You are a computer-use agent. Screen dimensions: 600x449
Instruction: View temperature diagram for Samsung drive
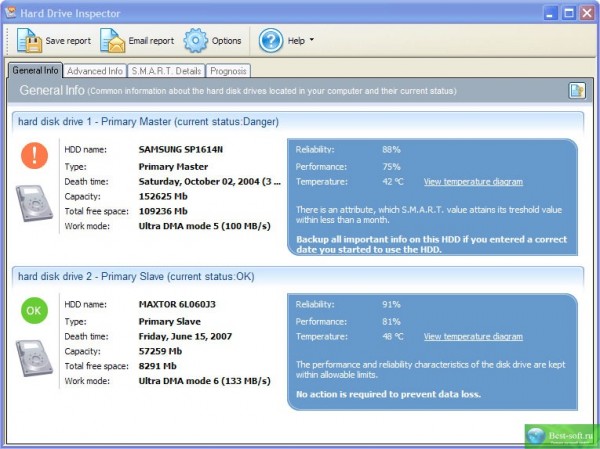473,182
